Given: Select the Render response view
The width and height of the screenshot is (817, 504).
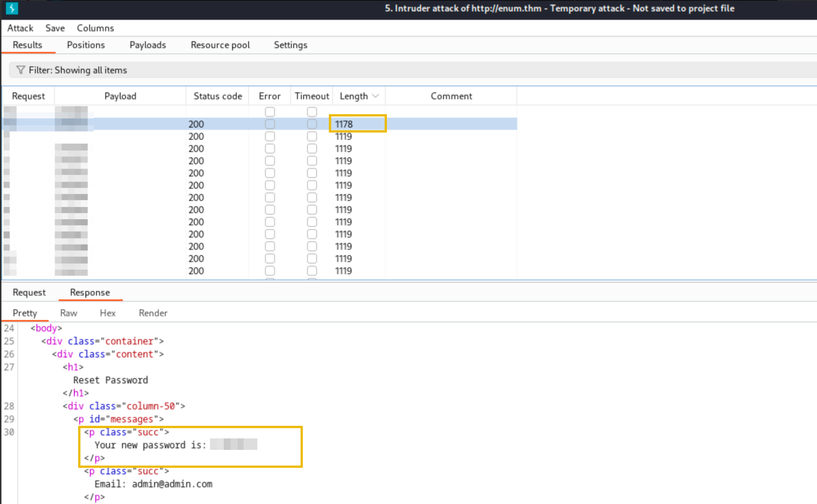Looking at the screenshot, I should coord(153,313).
